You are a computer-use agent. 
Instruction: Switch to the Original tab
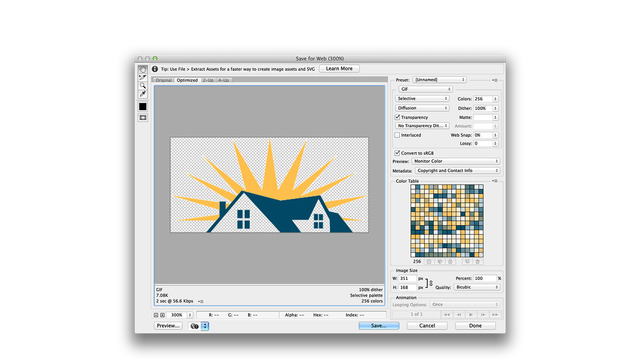click(164, 80)
